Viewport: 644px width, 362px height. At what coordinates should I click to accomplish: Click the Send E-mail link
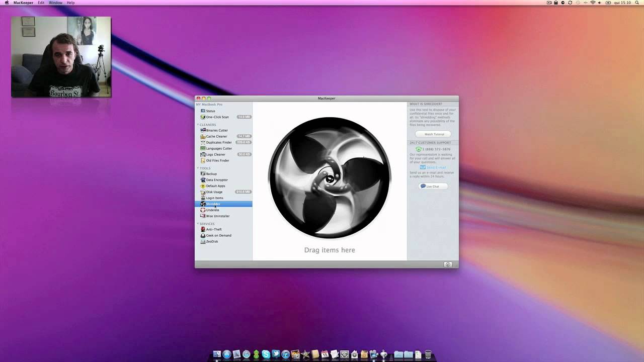coord(436,167)
